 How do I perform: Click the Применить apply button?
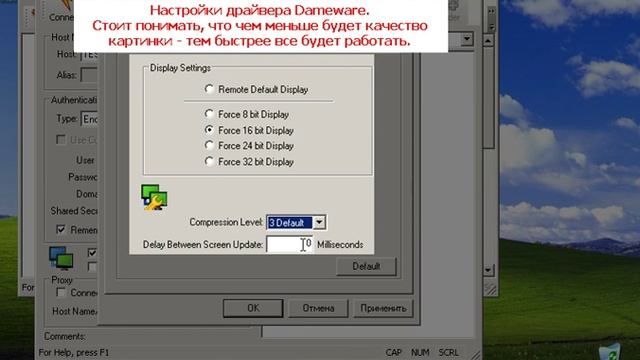coord(383,308)
